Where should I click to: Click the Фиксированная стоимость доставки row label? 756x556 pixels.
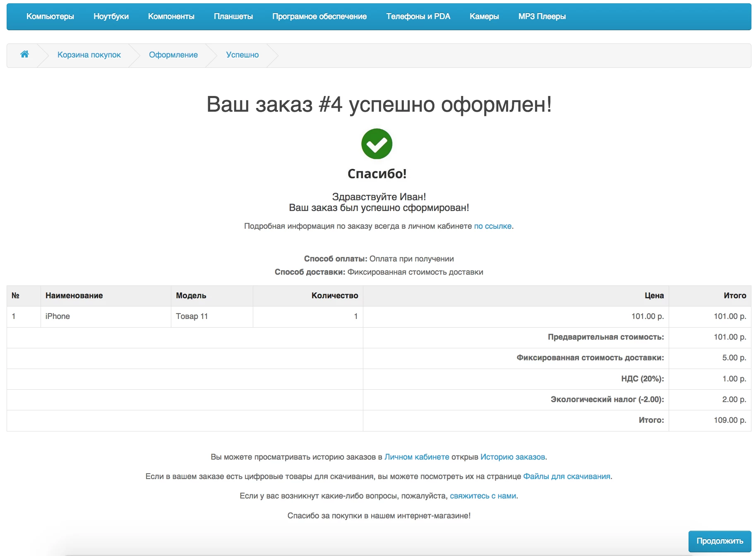tap(590, 358)
